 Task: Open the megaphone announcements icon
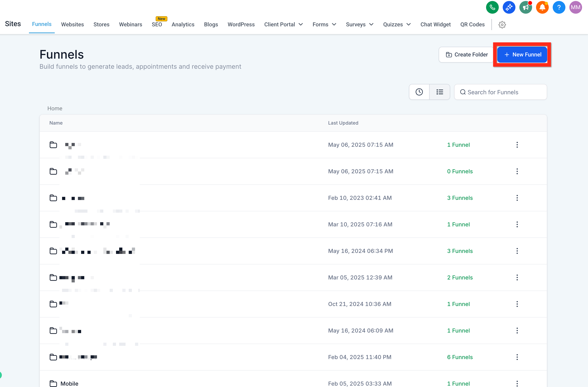coord(525,7)
